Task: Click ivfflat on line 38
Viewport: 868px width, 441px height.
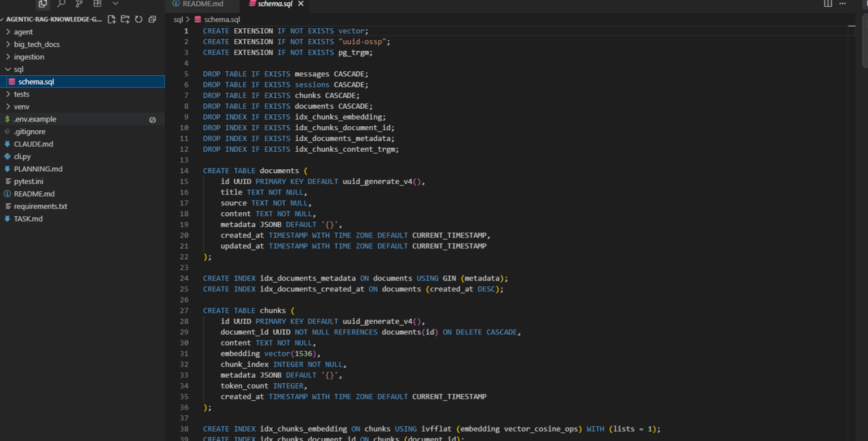Action: [x=437, y=429]
